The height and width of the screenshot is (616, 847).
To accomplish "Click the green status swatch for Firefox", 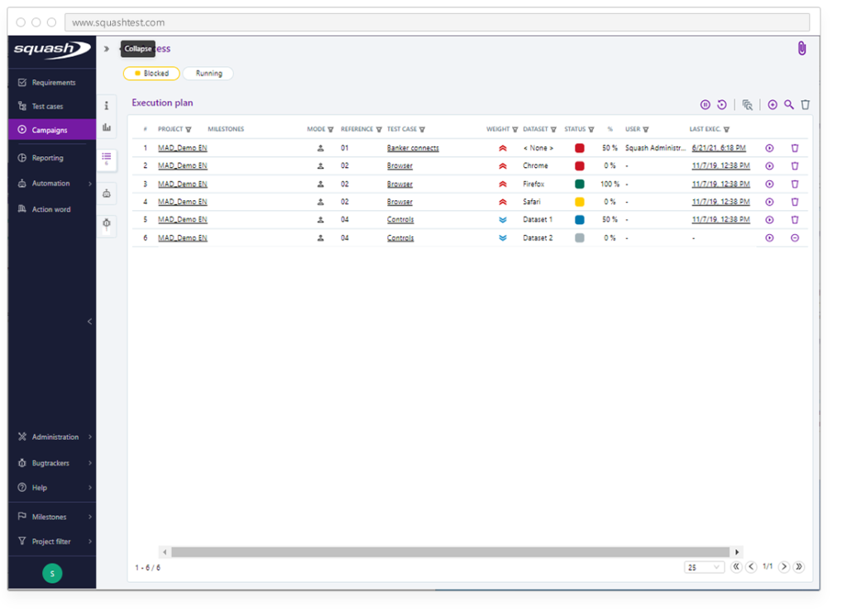I will coord(579,184).
